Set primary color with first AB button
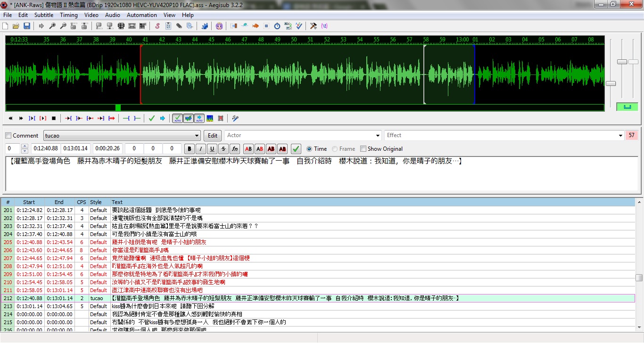This screenshot has width=644, height=343. click(x=248, y=149)
